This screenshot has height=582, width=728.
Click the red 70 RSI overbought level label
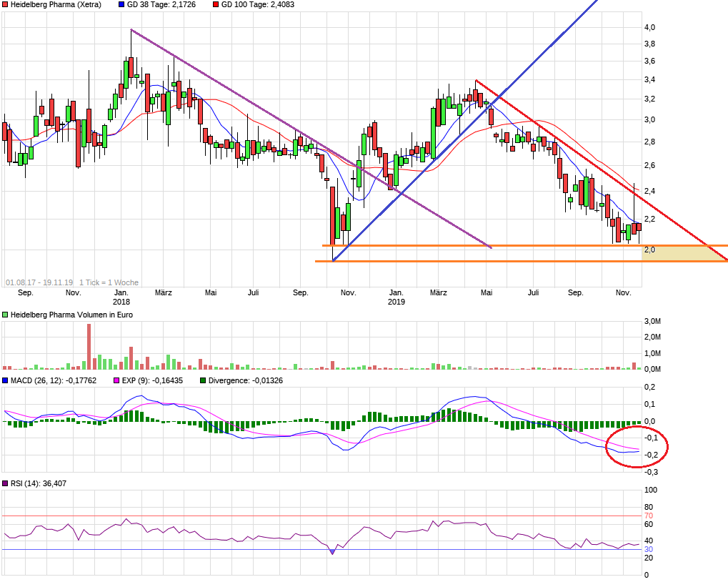pos(649,516)
